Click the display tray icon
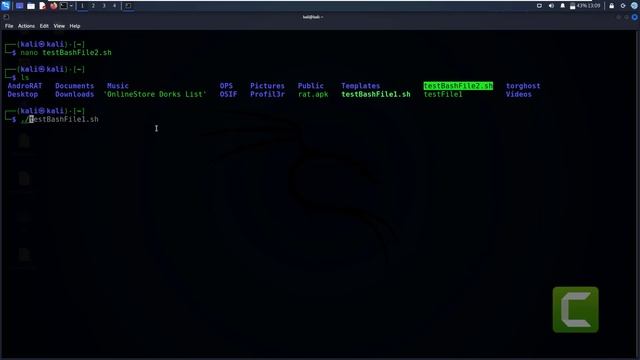The image size is (640, 360). (x=539, y=6)
